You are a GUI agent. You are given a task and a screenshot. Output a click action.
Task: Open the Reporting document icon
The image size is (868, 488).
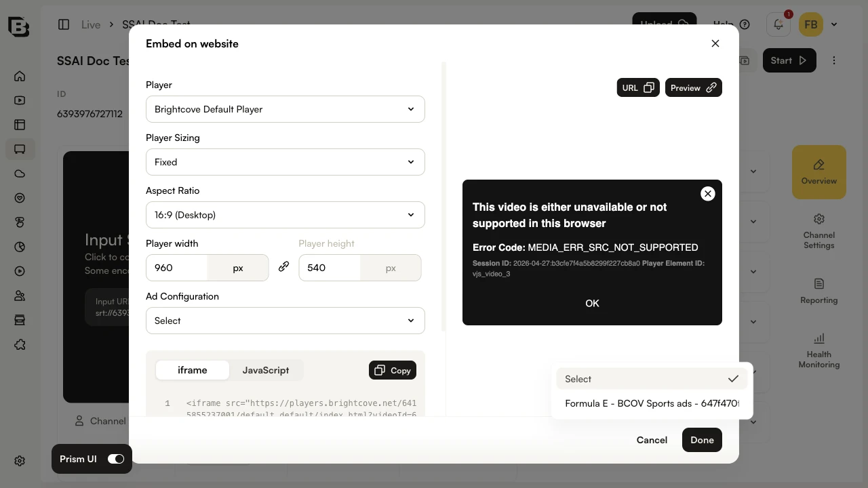pyautogui.click(x=819, y=283)
